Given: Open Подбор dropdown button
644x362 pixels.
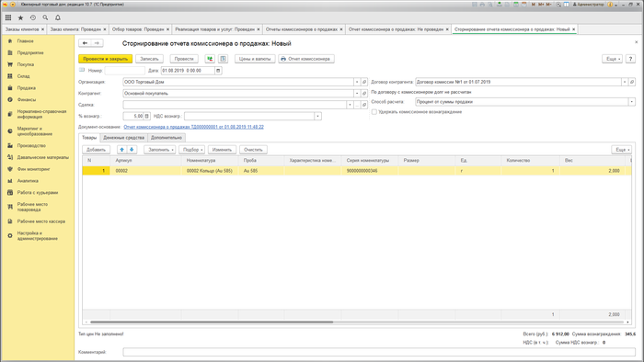Looking at the screenshot, I should click(x=191, y=150).
